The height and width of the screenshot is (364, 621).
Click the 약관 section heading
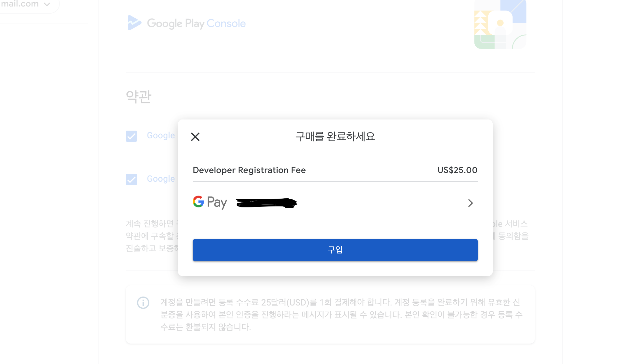(x=139, y=97)
